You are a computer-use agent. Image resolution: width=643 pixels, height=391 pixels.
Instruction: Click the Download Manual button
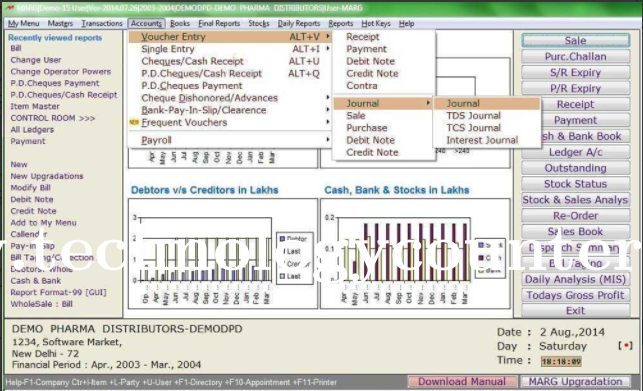point(462,381)
